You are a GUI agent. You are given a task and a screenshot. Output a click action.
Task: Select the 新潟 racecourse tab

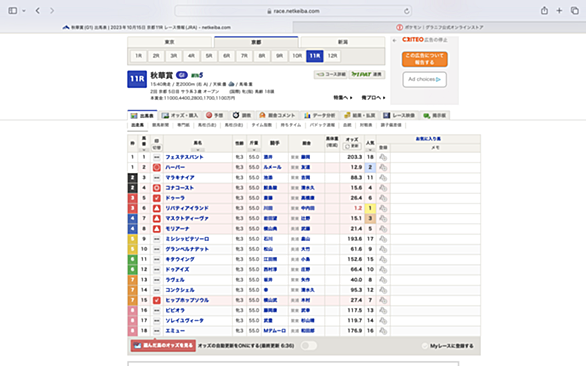pyautogui.click(x=343, y=42)
